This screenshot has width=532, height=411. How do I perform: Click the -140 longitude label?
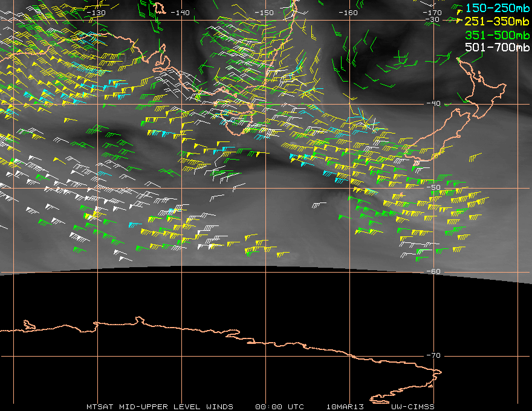[x=180, y=13]
